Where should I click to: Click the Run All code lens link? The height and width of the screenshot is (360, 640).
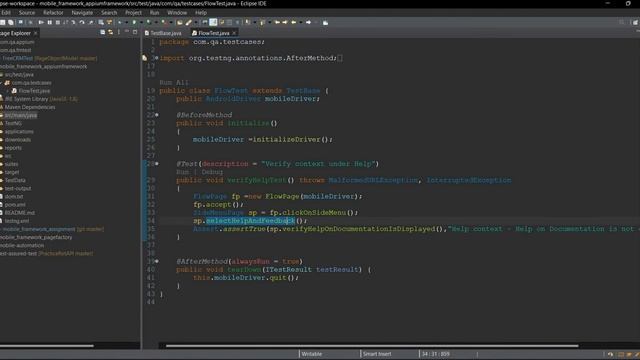pos(174,82)
